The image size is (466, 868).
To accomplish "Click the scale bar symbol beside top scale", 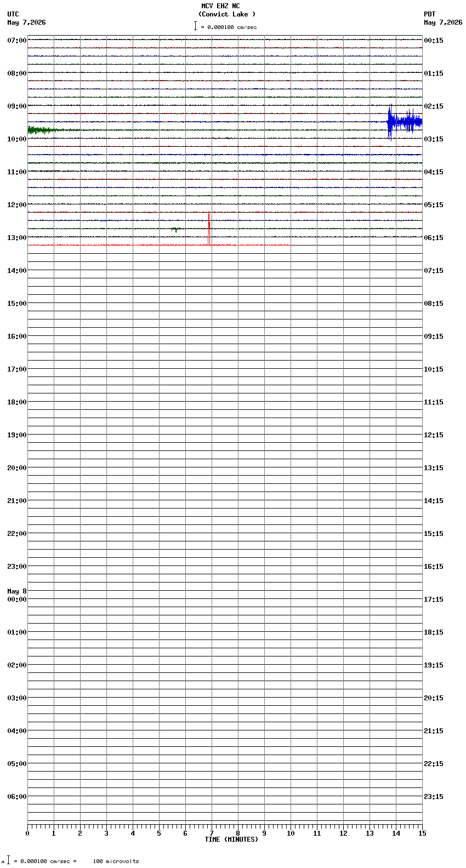I will (195, 26).
